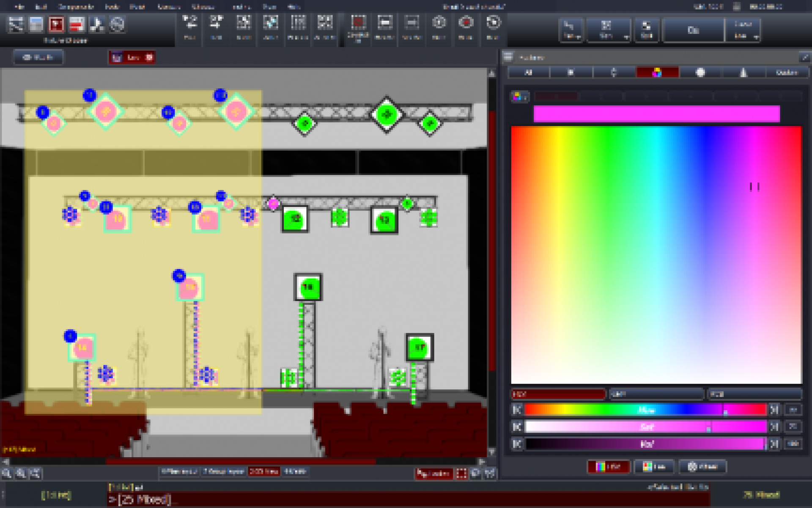This screenshot has height=508, width=812.
Task: Toggle the first filter button in the stage bottom bar
Action: click(x=180, y=472)
